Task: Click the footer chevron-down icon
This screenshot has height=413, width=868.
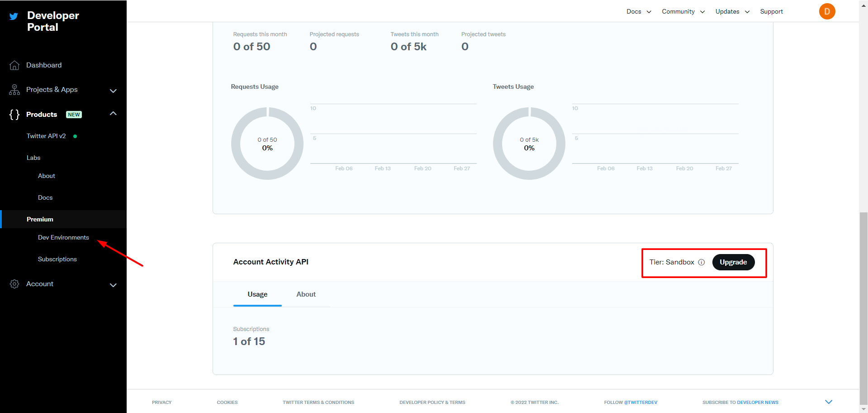Action: (829, 402)
